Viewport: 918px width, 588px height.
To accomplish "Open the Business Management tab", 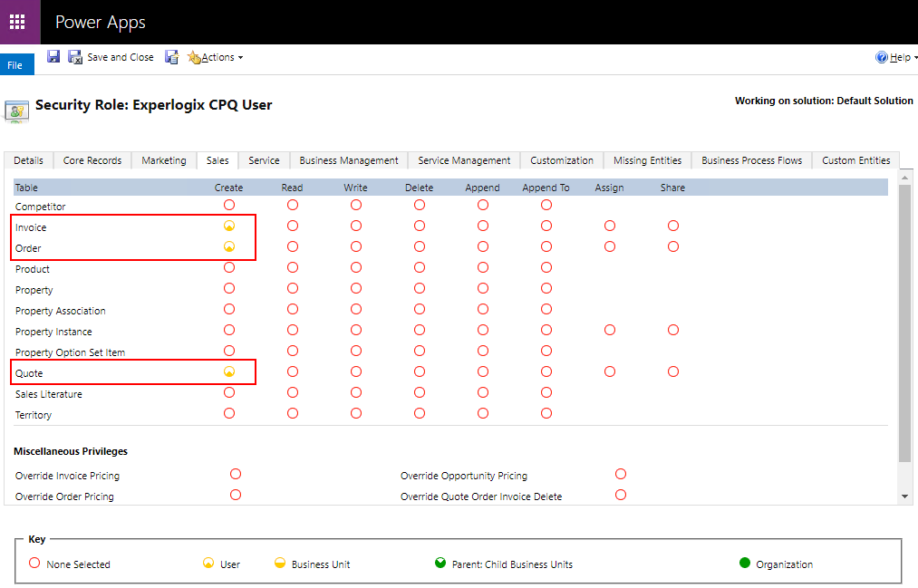I will click(349, 160).
